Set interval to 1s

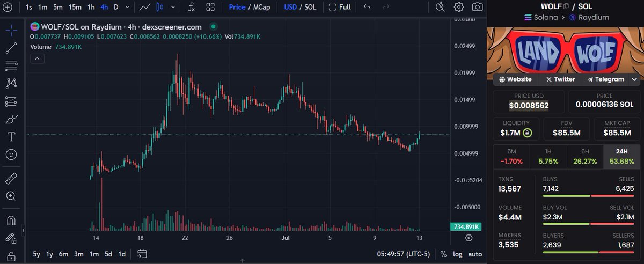28,7
